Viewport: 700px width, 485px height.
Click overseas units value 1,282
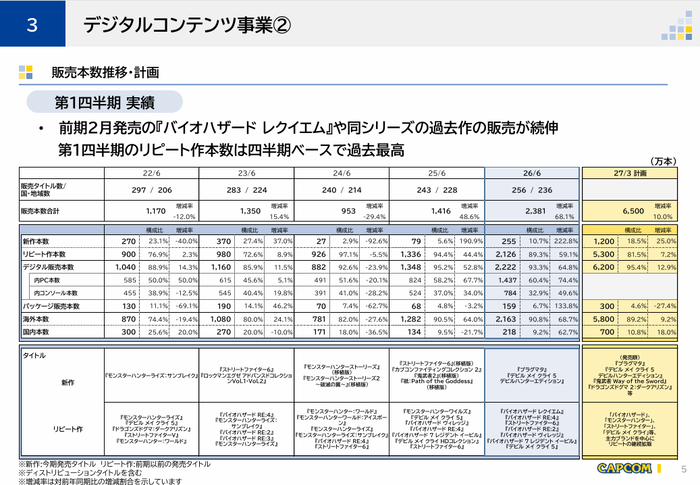coord(411,319)
